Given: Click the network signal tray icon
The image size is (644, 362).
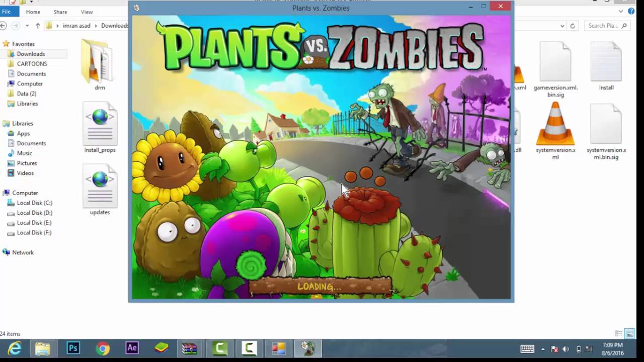Looking at the screenshot, I should click(x=590, y=349).
